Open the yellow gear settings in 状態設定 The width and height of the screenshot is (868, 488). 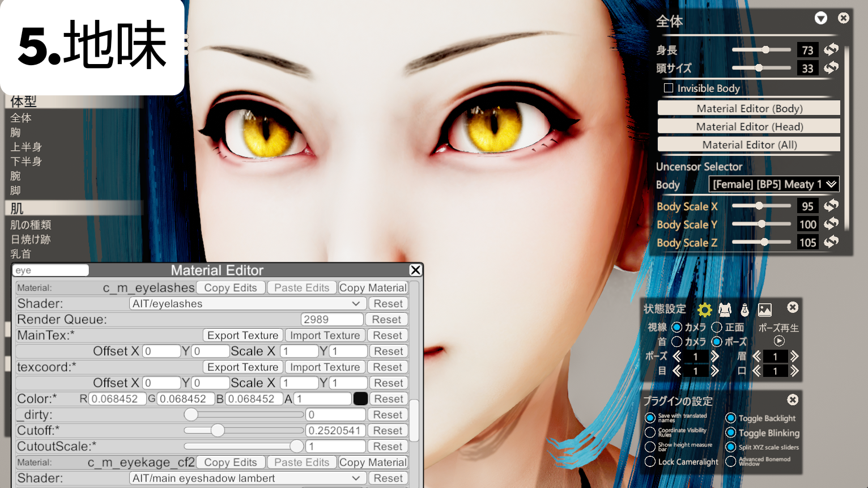(x=704, y=309)
